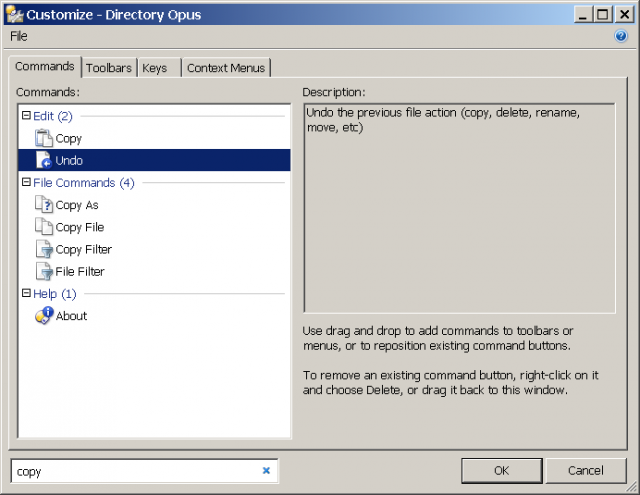Viewport: 640px width, 495px height.
Task: Open help via blue question mark icon
Action: pos(620,36)
